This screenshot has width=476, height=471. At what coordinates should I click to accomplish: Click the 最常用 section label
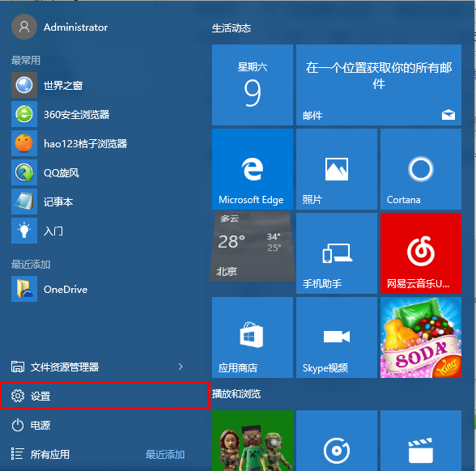[26, 60]
